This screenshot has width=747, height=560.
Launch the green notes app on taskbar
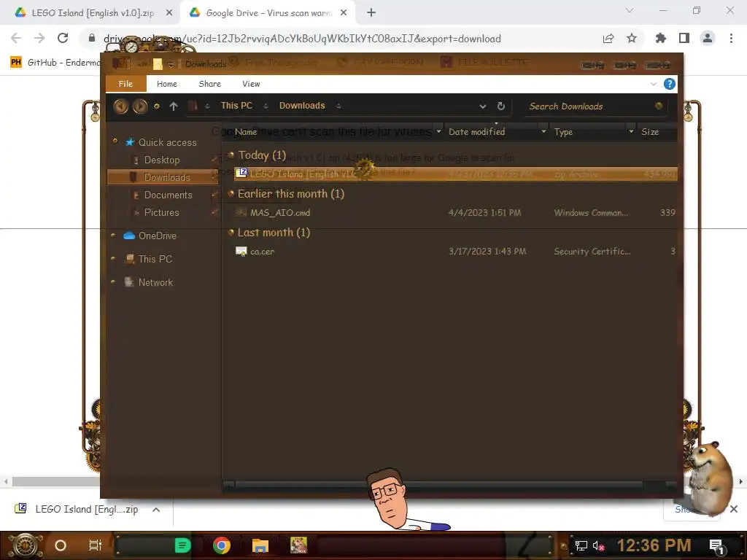coord(182,545)
